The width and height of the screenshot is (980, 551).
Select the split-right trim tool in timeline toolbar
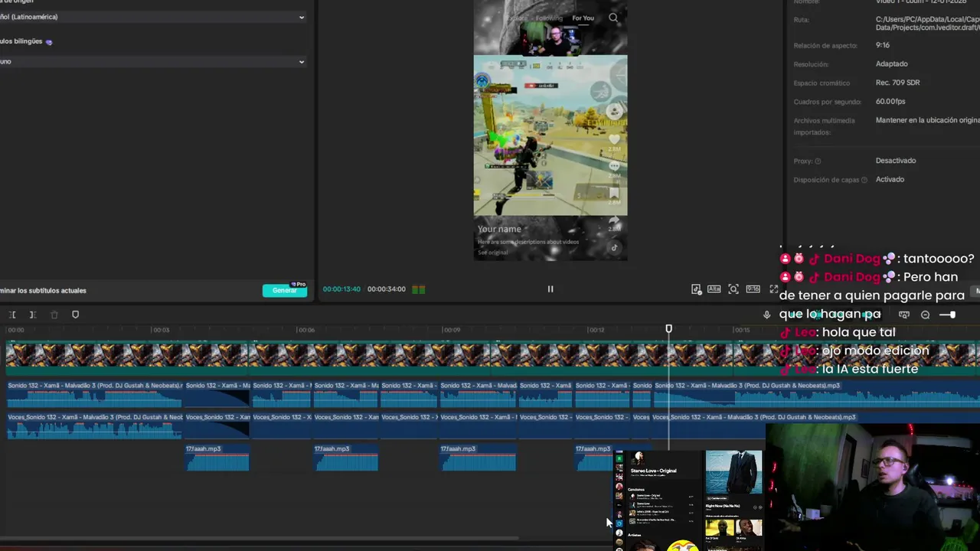pyautogui.click(x=33, y=315)
